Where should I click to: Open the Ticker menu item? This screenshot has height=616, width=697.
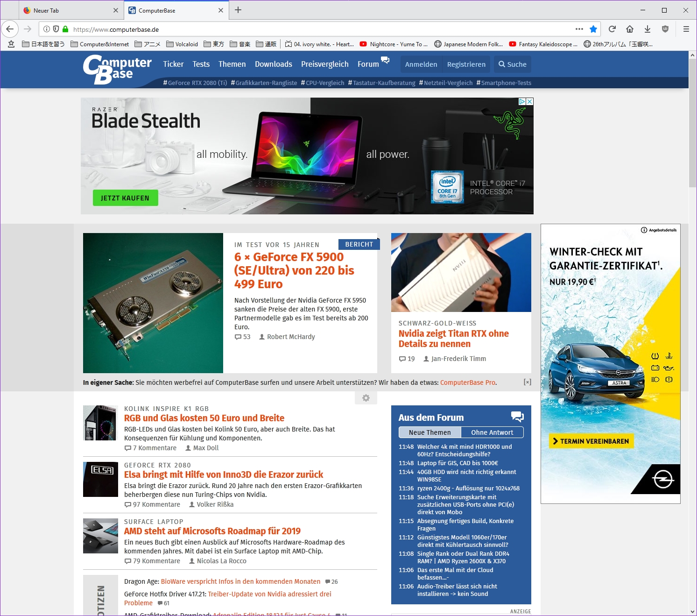(173, 64)
